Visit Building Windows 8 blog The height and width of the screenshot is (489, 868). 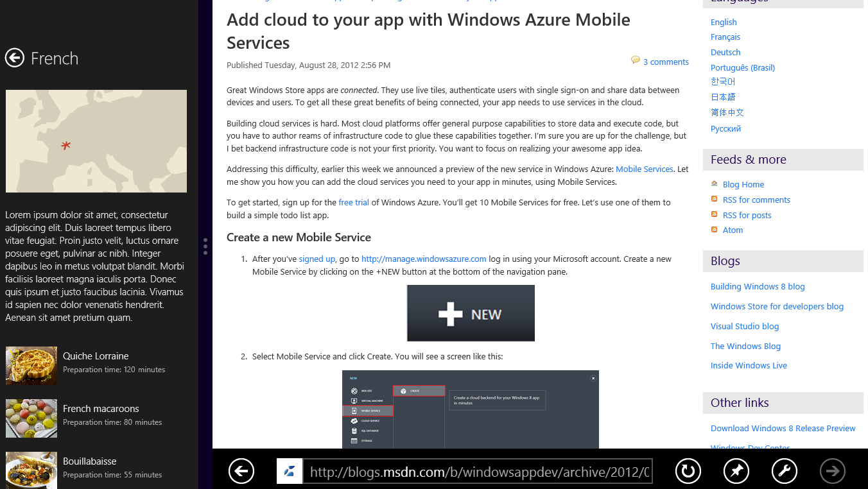(758, 287)
